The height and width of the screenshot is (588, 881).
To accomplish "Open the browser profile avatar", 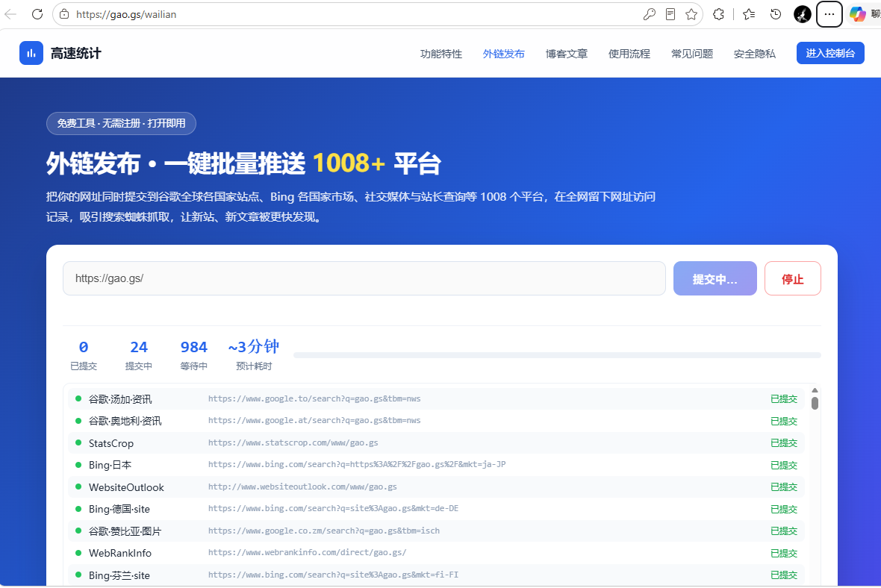I will [803, 14].
